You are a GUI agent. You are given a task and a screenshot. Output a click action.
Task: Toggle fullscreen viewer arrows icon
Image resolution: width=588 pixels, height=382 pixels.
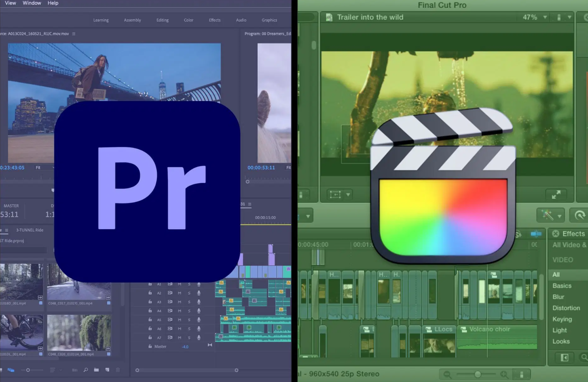click(x=556, y=194)
